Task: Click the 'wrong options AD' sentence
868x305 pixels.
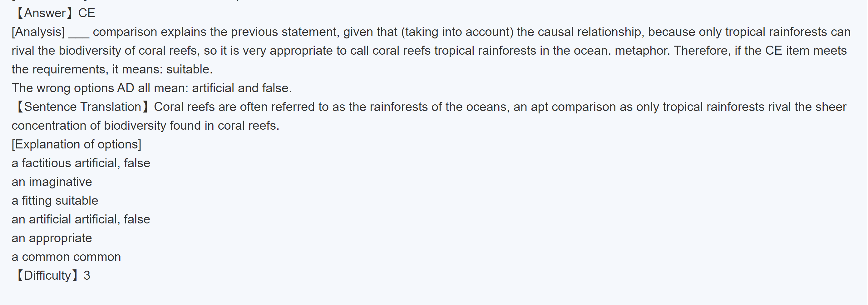Action: 152,88
